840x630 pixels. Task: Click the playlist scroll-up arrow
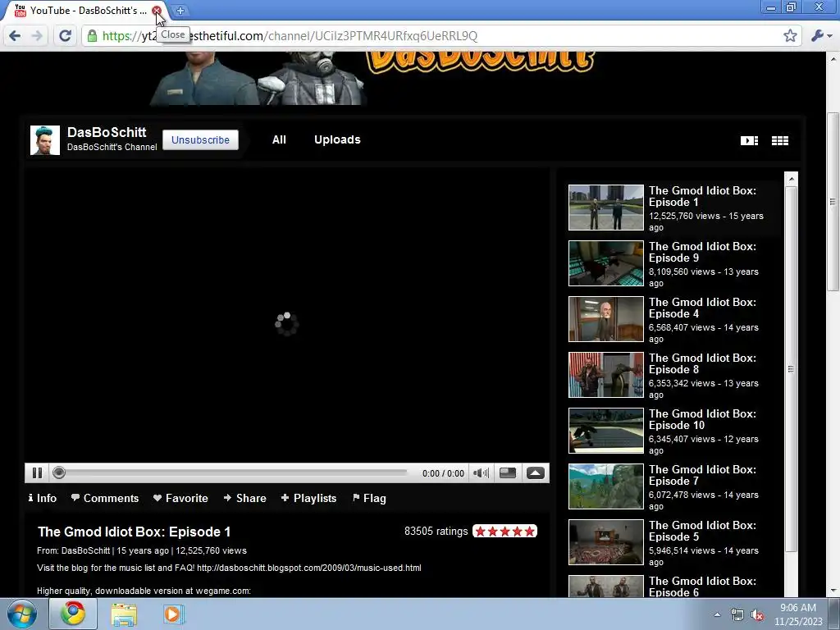(x=791, y=179)
